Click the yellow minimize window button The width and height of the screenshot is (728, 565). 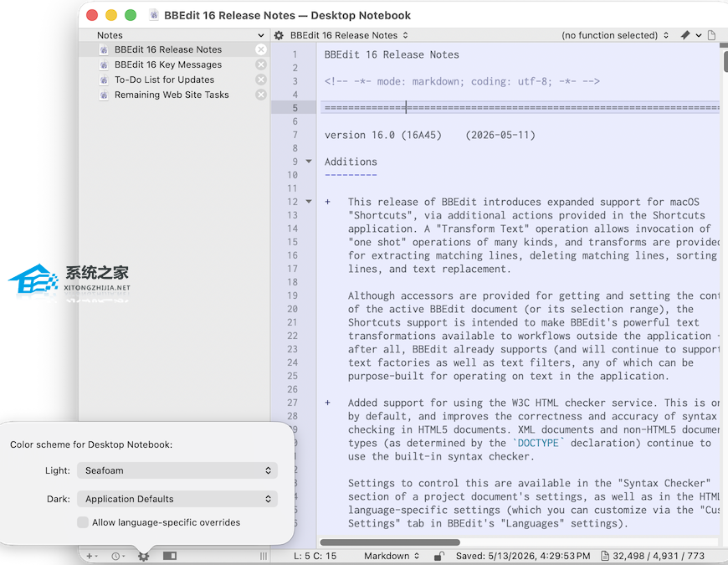[x=111, y=15]
